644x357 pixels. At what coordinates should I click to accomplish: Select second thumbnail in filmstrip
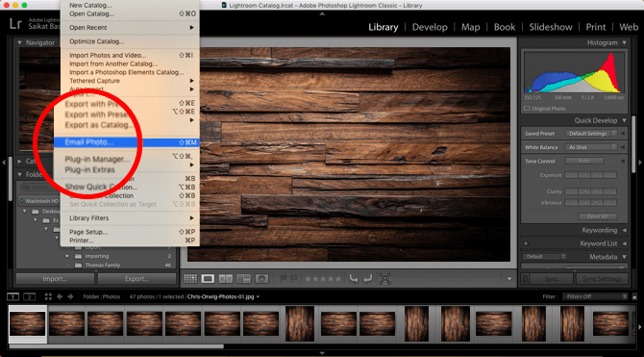(66, 323)
